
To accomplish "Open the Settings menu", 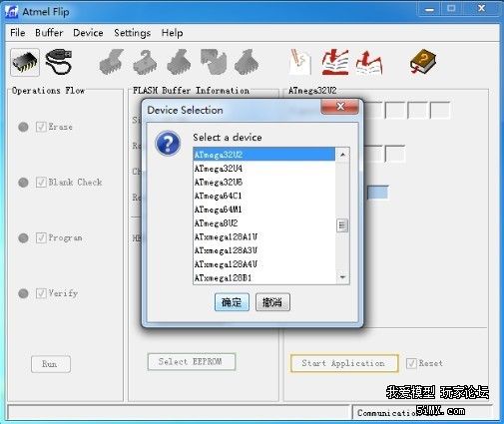I will [132, 33].
